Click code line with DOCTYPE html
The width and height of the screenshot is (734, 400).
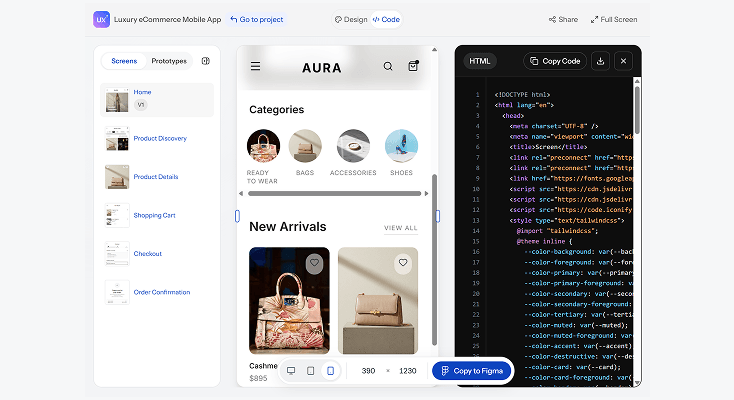pyautogui.click(x=522, y=95)
